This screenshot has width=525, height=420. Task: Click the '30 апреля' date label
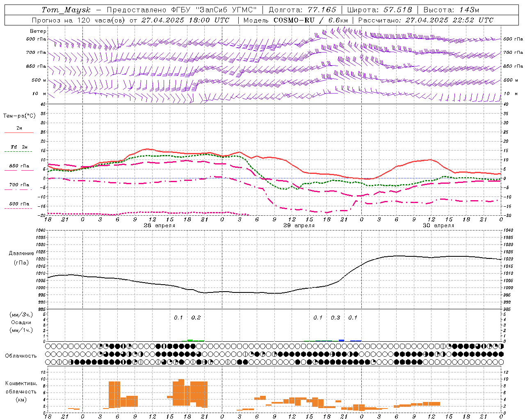tap(438, 226)
